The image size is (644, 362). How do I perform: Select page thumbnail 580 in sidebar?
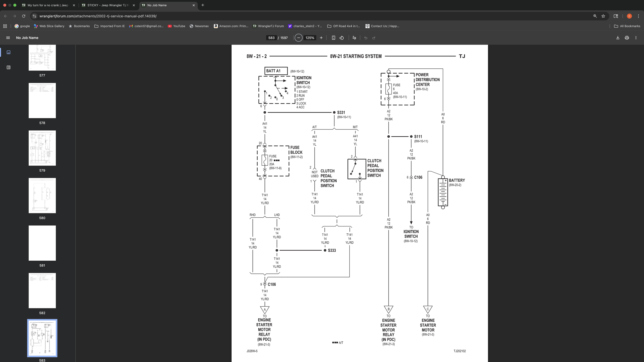[x=42, y=196]
